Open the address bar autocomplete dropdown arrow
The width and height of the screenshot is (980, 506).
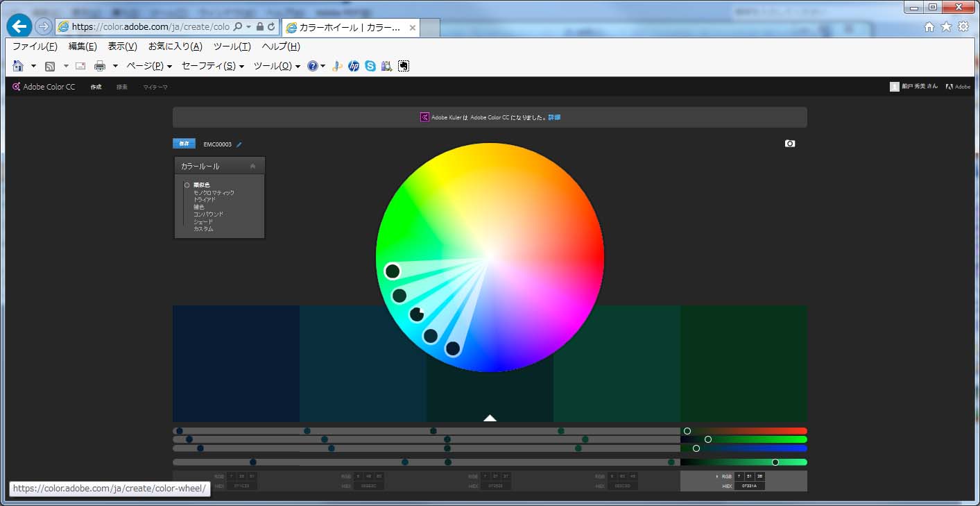[x=248, y=26]
